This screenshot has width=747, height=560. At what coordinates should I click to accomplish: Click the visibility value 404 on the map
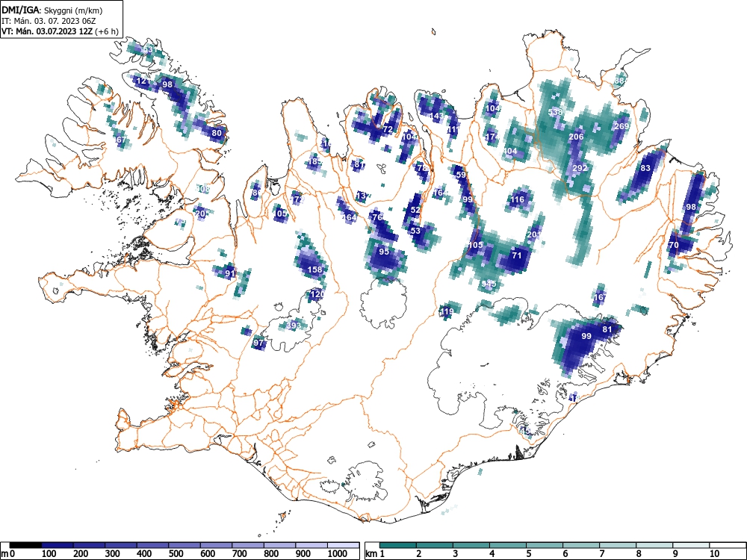[509, 151]
